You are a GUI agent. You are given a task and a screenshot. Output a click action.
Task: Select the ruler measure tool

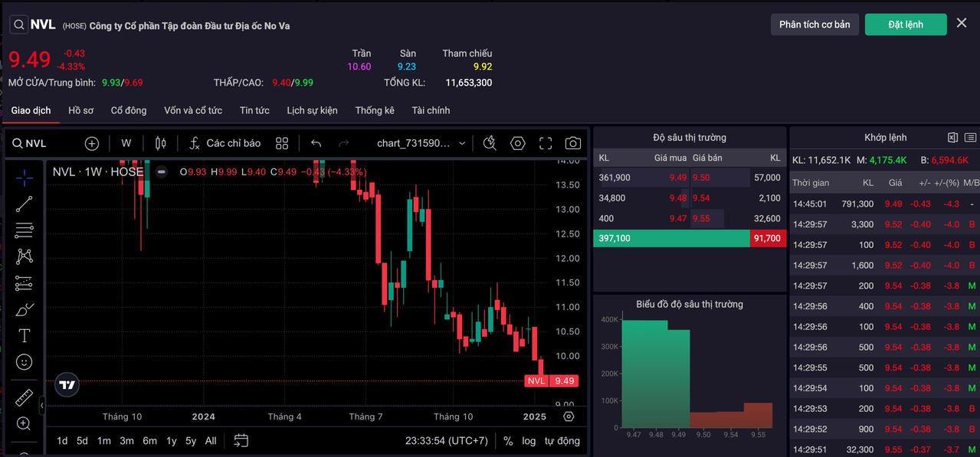25,398
